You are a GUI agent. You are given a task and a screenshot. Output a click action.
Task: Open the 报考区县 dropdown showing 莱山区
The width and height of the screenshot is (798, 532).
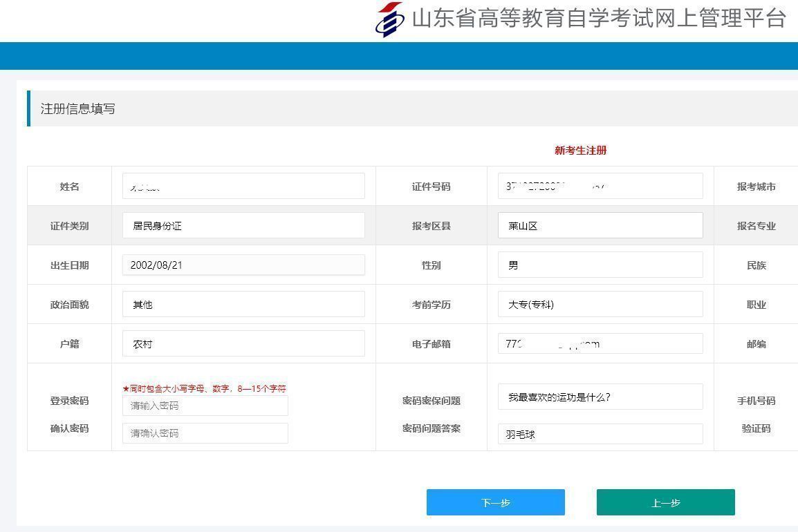coord(600,225)
